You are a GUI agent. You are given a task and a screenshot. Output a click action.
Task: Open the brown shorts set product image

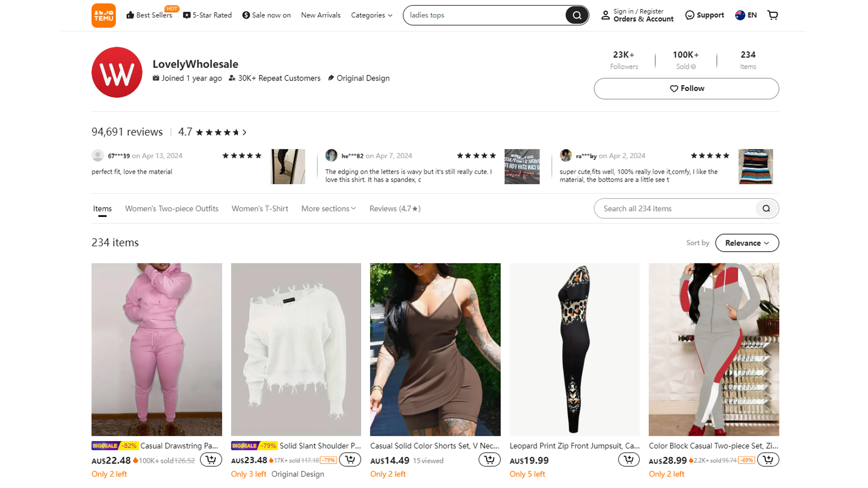pyautogui.click(x=435, y=349)
